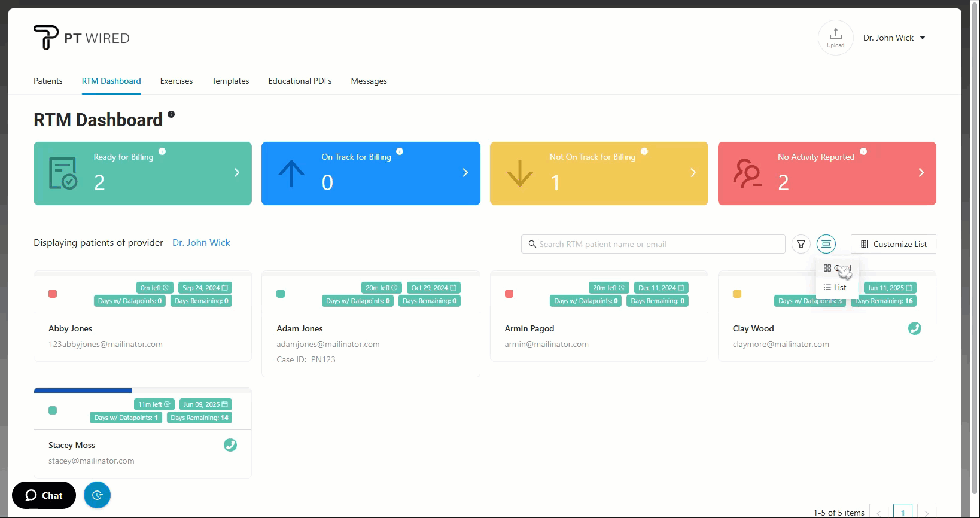
Task: Click the blue timer icon beside Chat
Action: (x=98, y=495)
